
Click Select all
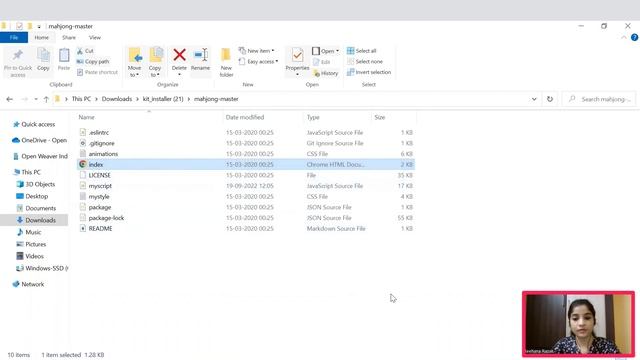(x=362, y=51)
